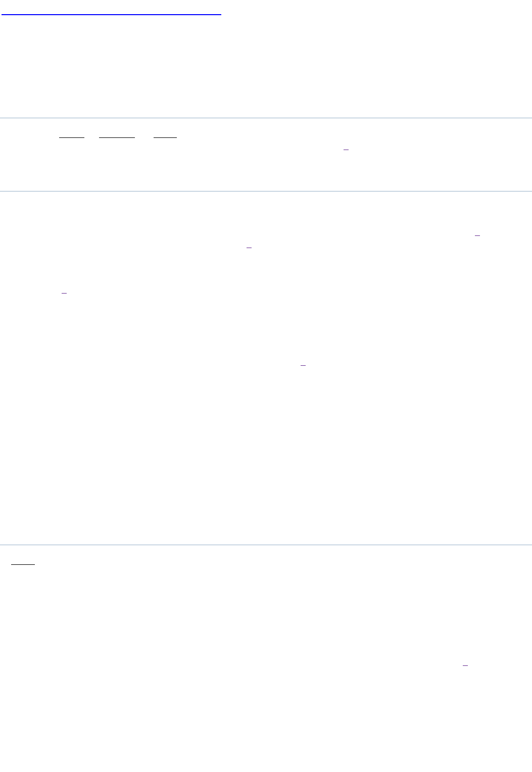The image size is (532, 772).
Task: Open the middle underlined link in the three-link row
Action: [117, 137]
